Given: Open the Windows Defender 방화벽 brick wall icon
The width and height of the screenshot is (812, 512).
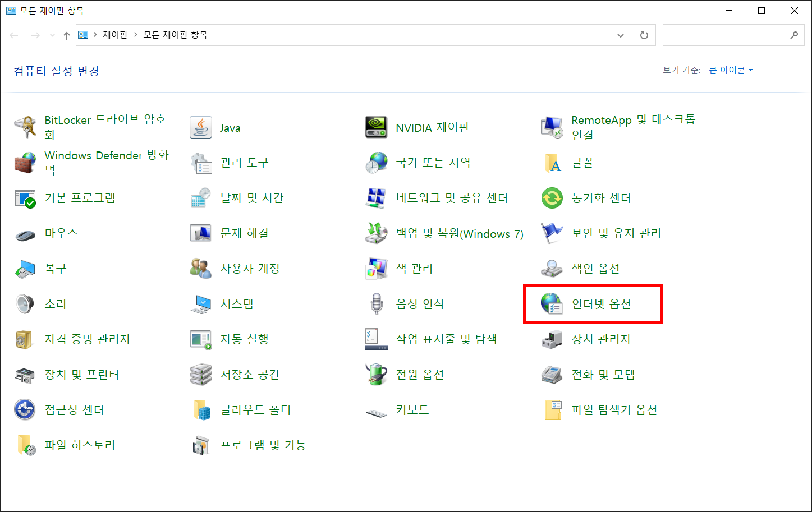Looking at the screenshot, I should [25, 163].
